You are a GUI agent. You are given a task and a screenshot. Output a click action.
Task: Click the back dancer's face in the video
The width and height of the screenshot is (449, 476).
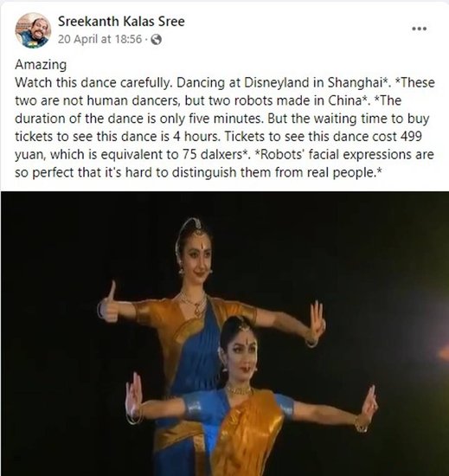(x=197, y=260)
